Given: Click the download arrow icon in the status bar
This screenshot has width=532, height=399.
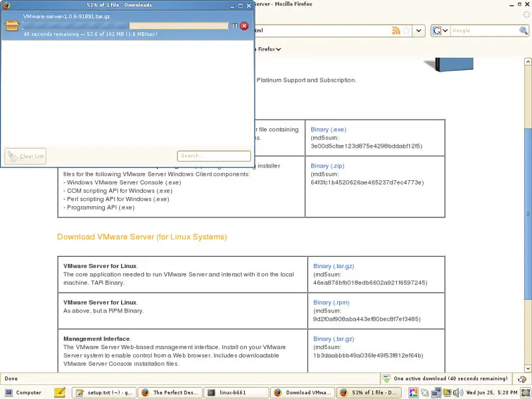Looking at the screenshot, I should pos(386,378).
